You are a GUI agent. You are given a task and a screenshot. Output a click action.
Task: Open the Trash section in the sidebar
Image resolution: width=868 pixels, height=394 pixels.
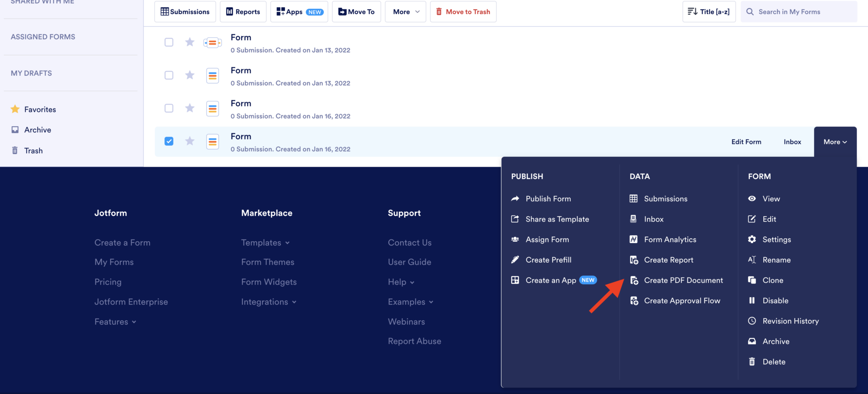click(33, 150)
